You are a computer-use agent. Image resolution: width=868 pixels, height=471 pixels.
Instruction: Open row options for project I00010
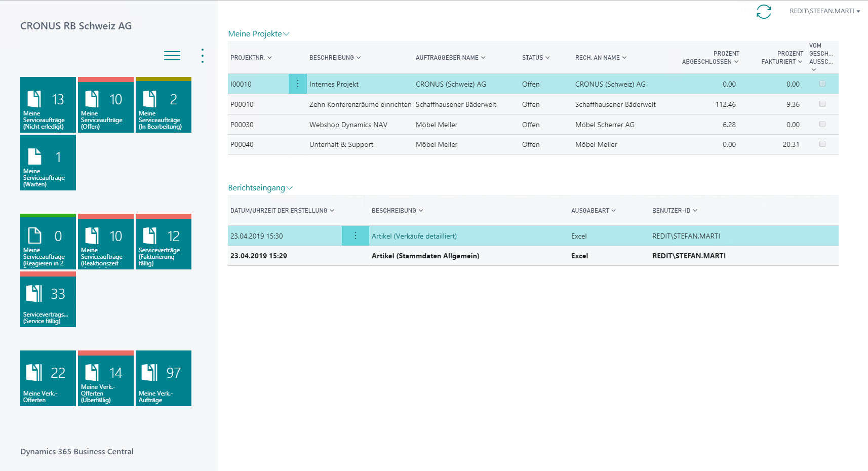[x=298, y=84]
